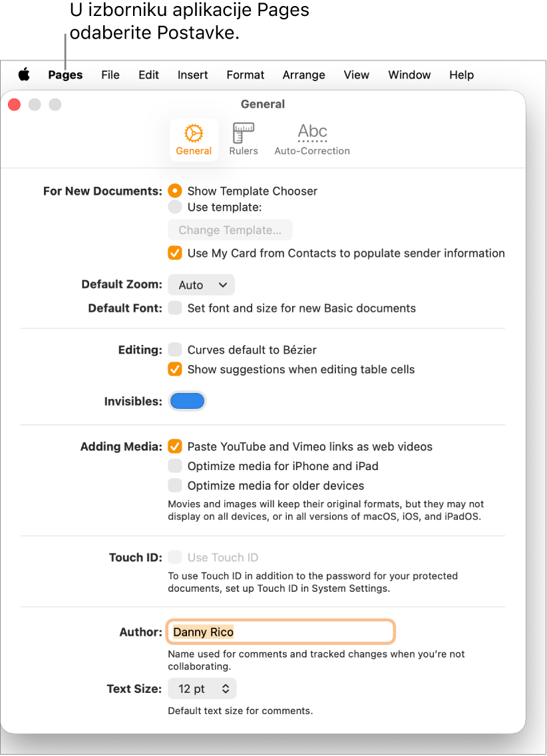The image size is (547, 756).
Task: Click the Invisibles color swatch
Action: pyautogui.click(x=187, y=401)
